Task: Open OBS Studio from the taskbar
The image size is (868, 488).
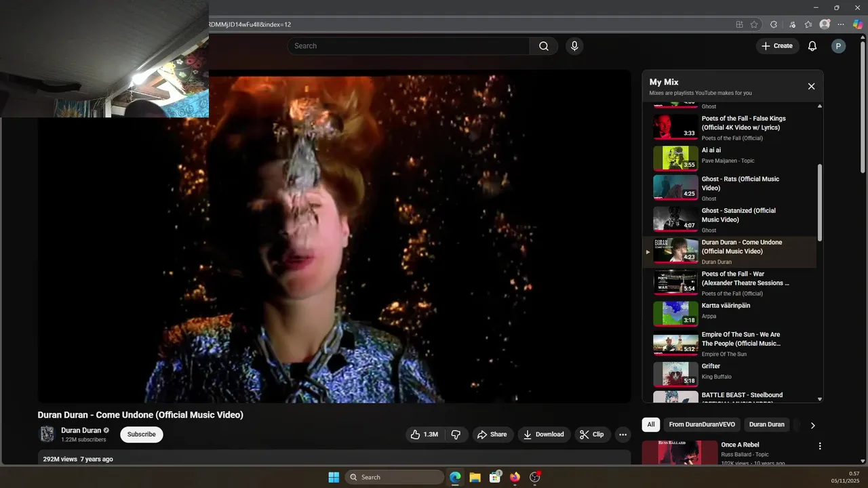Action: 535,477
